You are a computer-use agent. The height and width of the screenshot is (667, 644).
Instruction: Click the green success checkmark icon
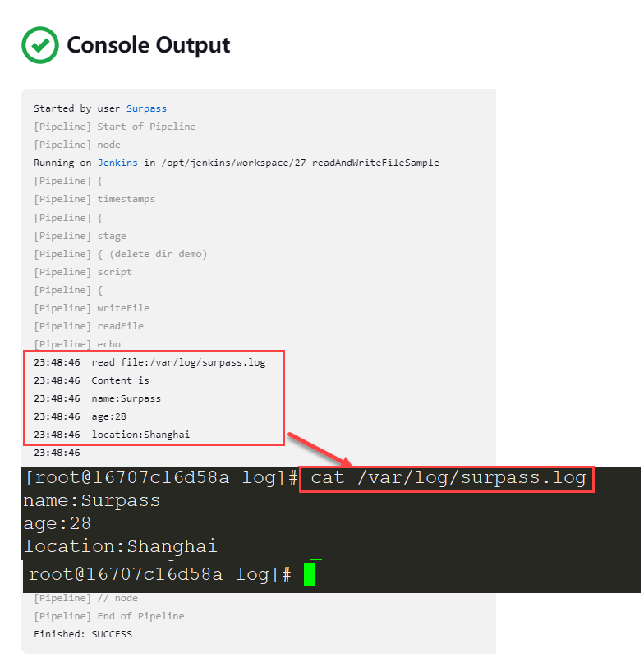(40, 45)
